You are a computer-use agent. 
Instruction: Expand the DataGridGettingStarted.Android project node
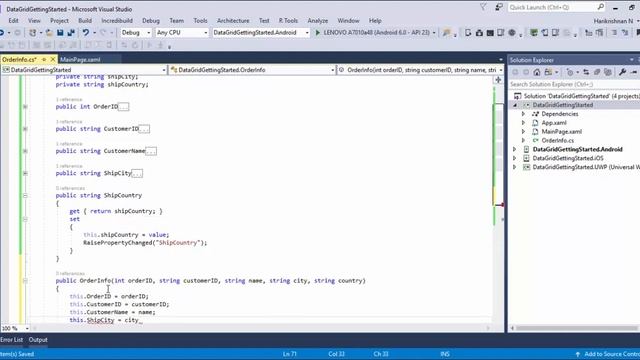515,149
